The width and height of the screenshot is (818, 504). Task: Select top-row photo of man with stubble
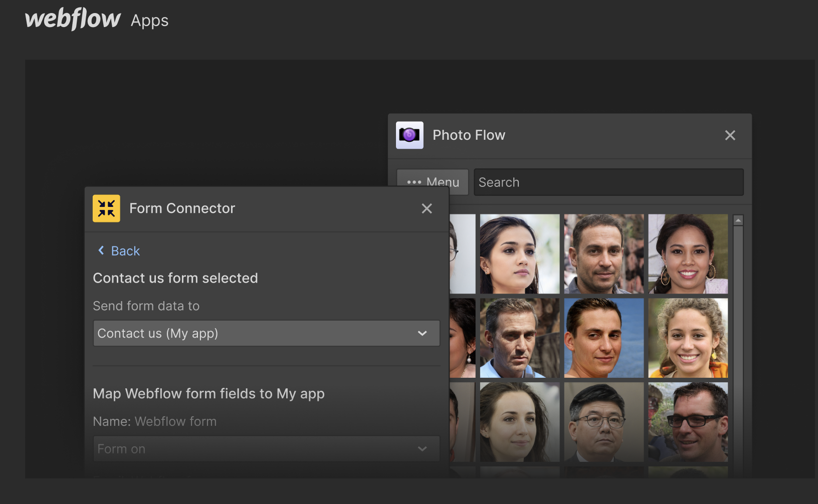click(x=604, y=254)
